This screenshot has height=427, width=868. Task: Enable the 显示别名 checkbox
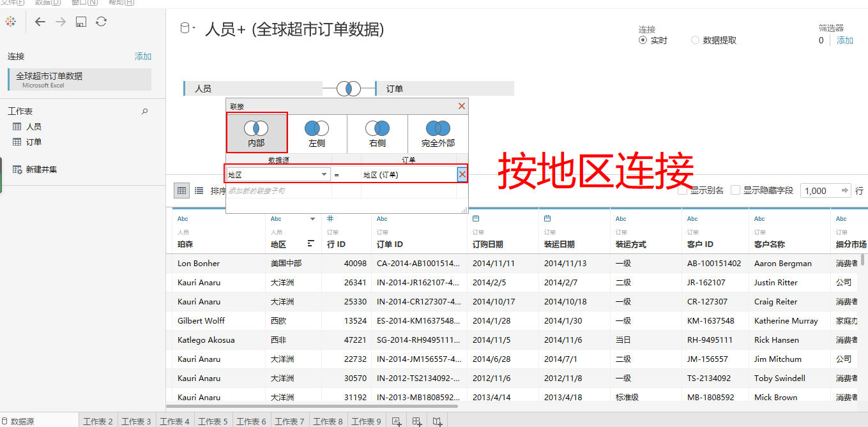tap(682, 189)
